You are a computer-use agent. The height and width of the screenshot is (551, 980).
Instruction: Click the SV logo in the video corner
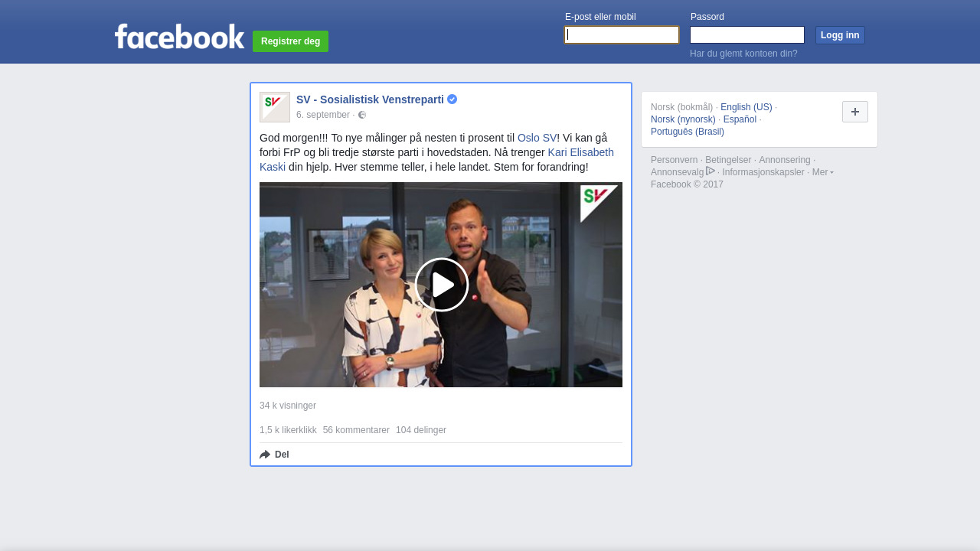pyautogui.click(x=599, y=204)
